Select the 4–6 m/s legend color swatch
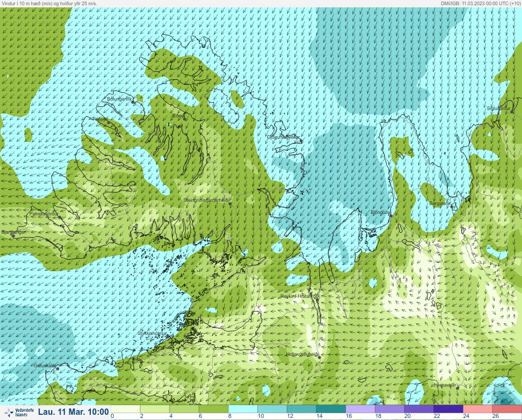Image resolution: width=522 pixels, height=420 pixels. [x=184, y=409]
